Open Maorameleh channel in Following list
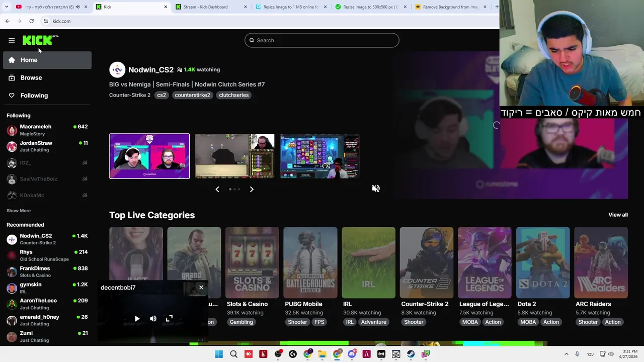 click(x=47, y=130)
